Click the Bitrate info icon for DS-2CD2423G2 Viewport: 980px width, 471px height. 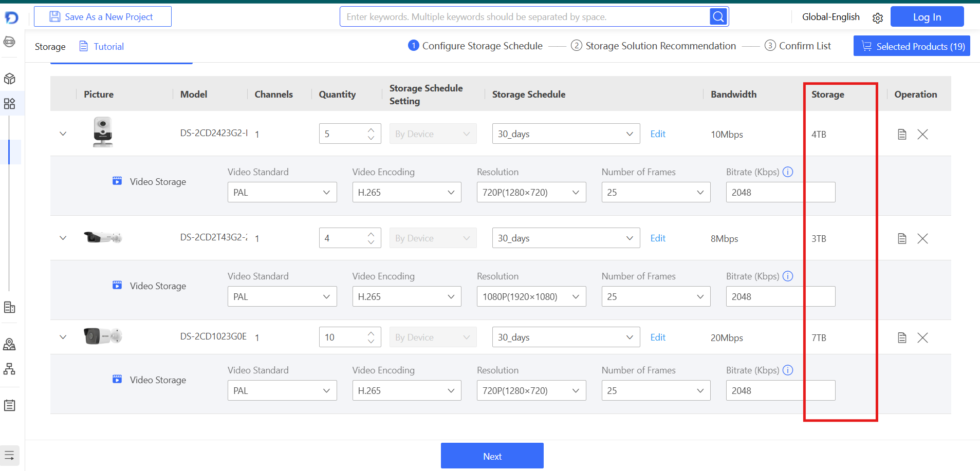click(787, 172)
